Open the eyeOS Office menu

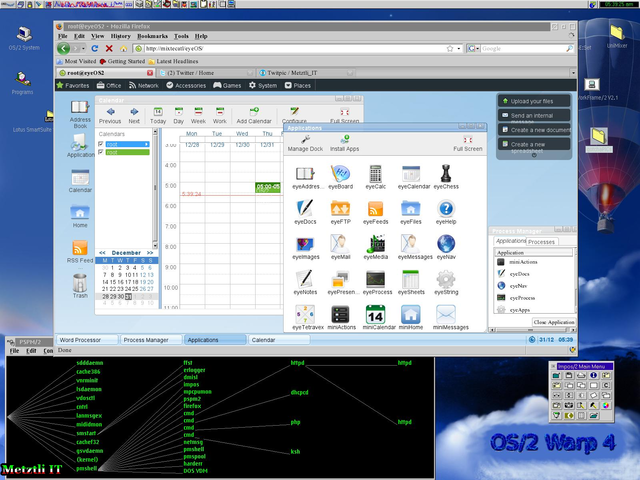click(109, 85)
